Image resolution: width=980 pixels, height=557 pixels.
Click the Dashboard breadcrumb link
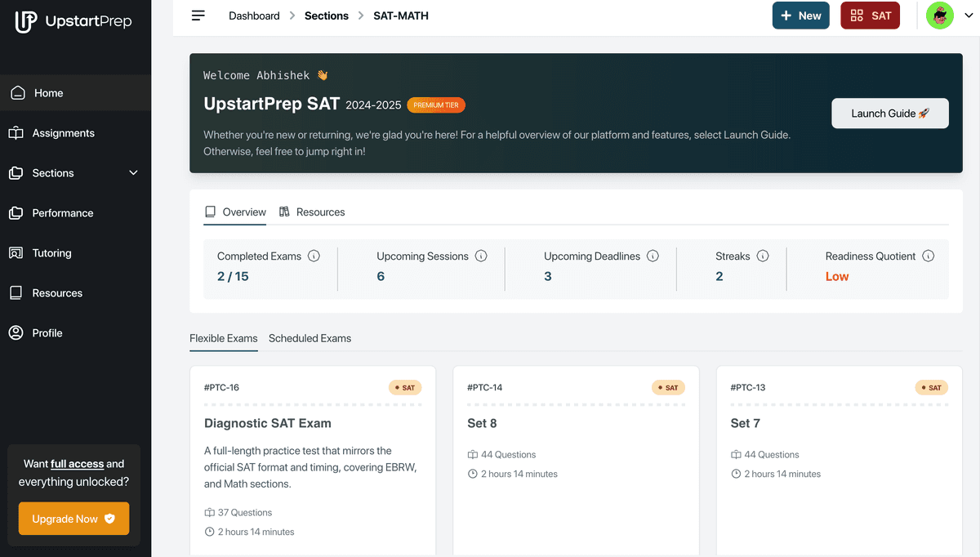tap(254, 16)
